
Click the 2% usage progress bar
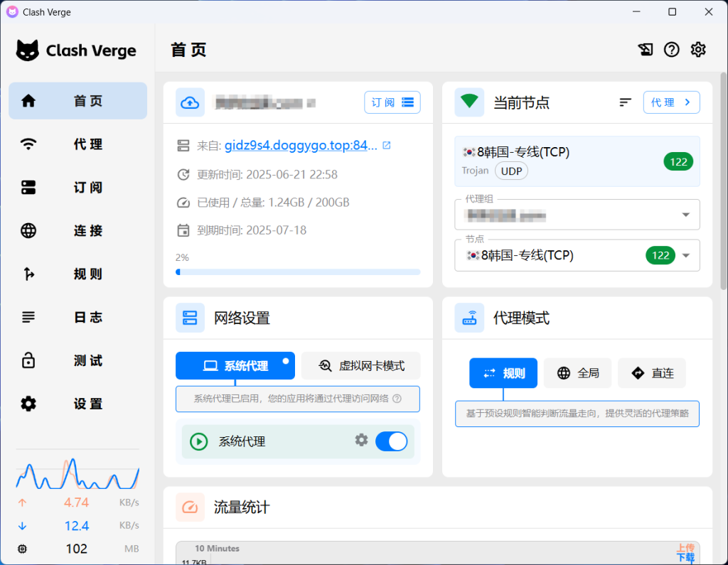tap(298, 271)
